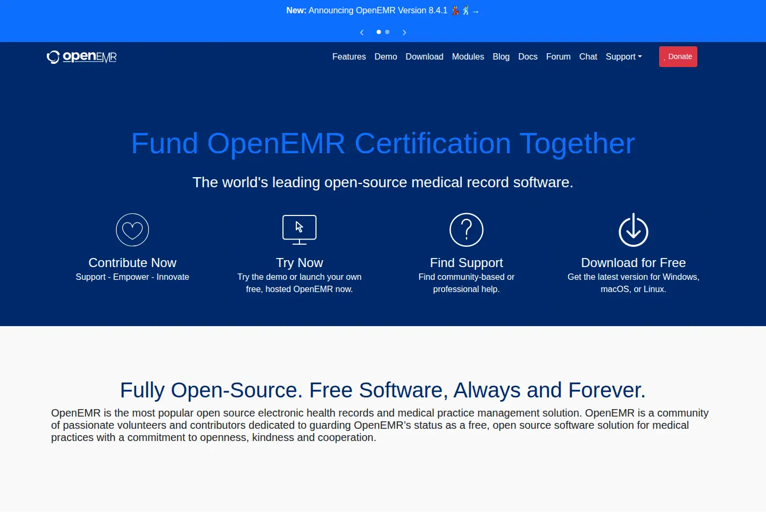The height and width of the screenshot is (532, 766).
Task: Click the Download for Free heading link
Action: click(x=634, y=263)
